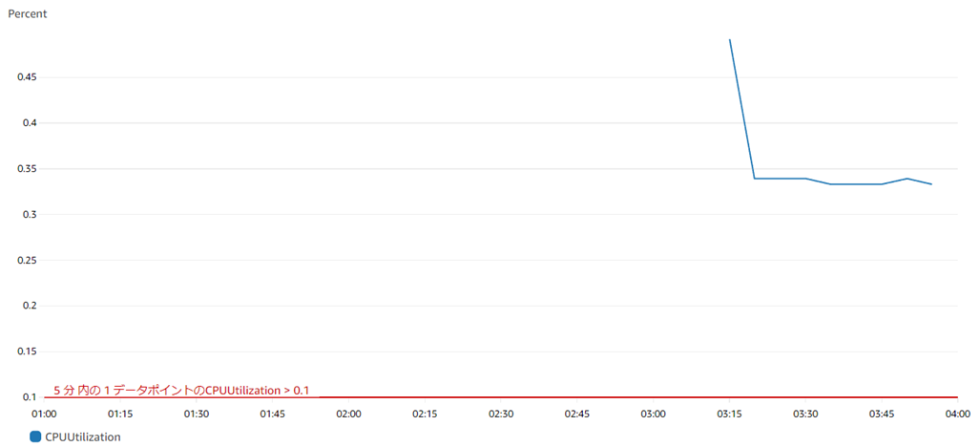
Task: Click the 0.15 y-axis value label
Action: click(x=27, y=351)
